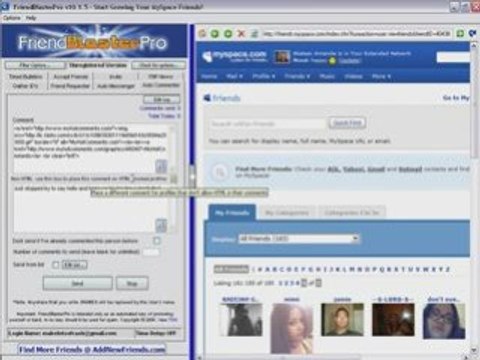
Task: Click the Yahoo link in Find More Friends
Action: (x=353, y=169)
